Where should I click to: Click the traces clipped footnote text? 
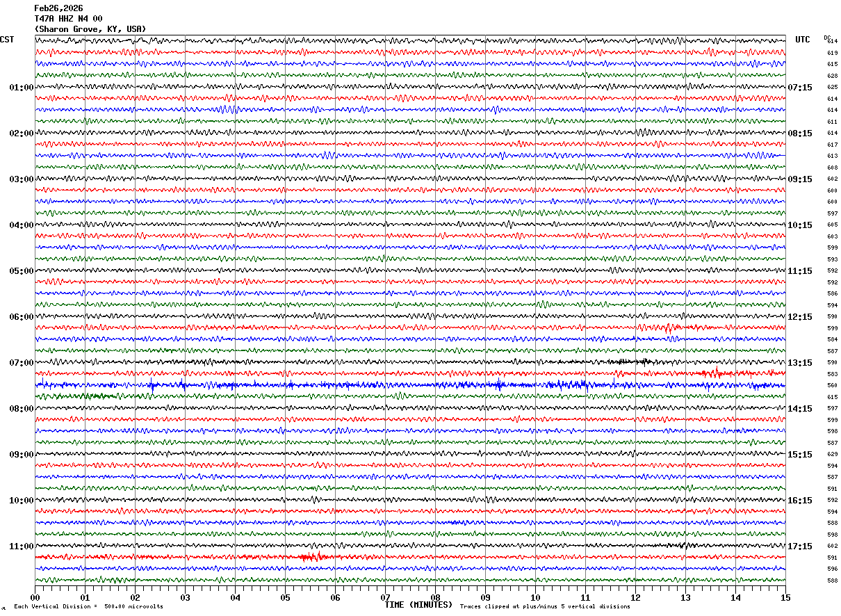coord(545,607)
